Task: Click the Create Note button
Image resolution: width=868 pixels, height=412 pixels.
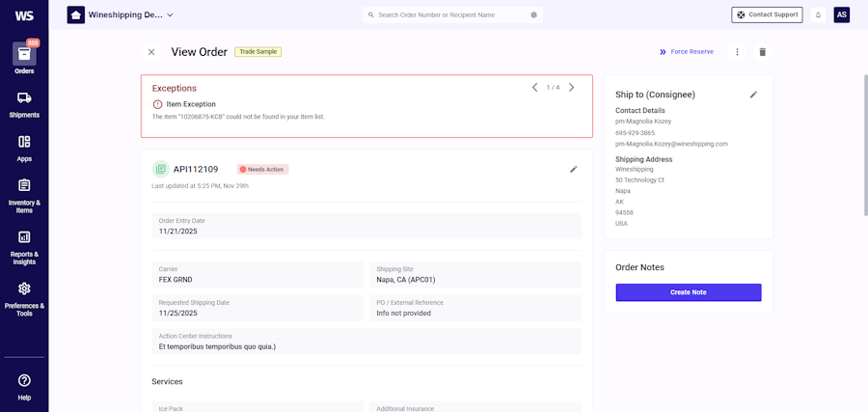Action: click(x=688, y=292)
